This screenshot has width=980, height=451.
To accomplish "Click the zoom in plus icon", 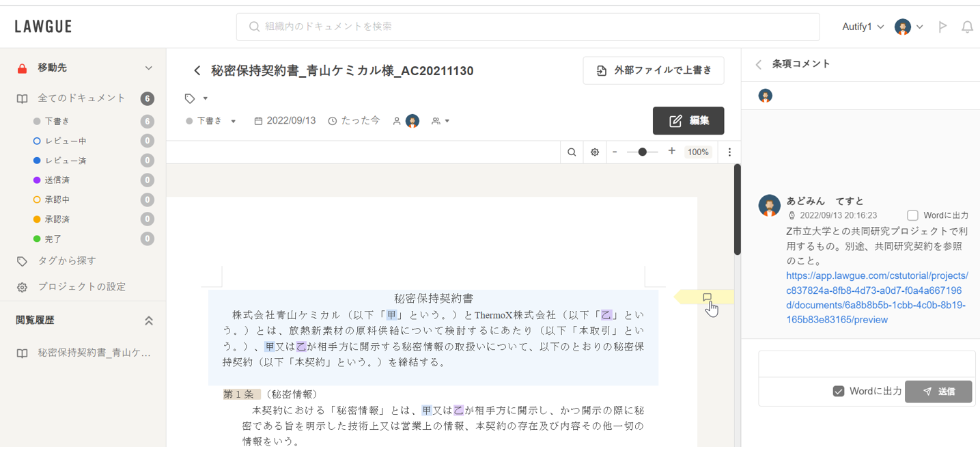I will click(672, 152).
